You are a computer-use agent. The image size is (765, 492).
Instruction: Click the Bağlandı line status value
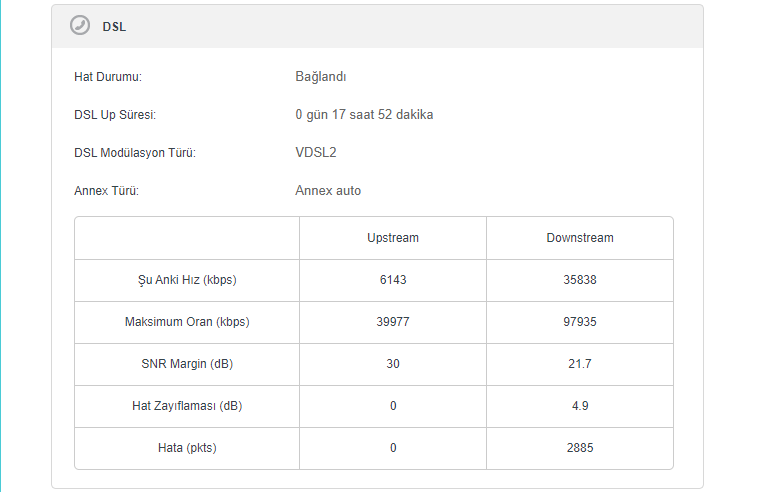(x=320, y=77)
